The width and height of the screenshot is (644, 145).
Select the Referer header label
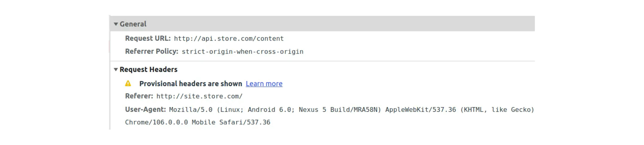139,96
